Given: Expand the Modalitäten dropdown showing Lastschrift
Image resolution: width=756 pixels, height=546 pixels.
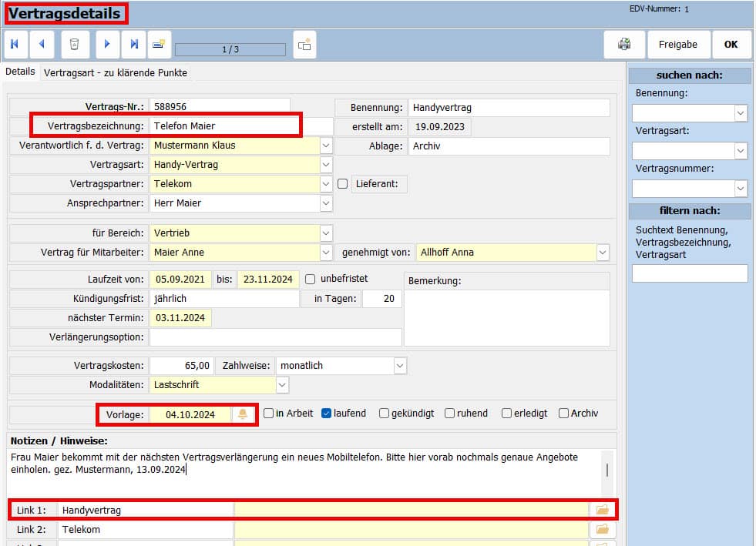Looking at the screenshot, I should point(282,384).
